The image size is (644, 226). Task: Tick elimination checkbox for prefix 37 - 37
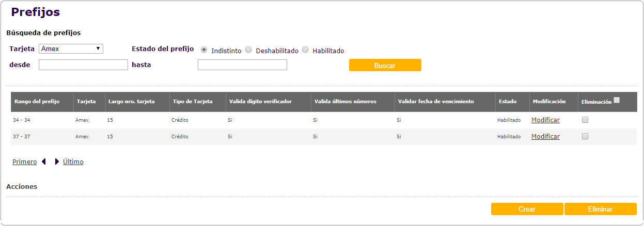point(585,137)
